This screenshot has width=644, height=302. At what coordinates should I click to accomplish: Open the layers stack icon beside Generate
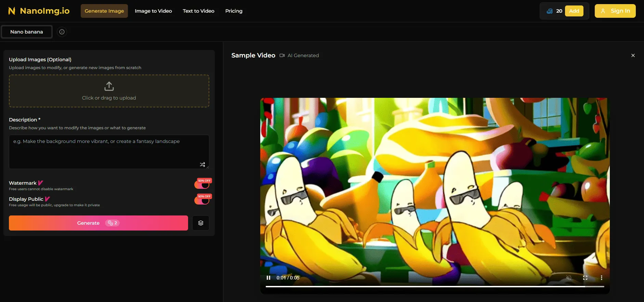pyautogui.click(x=201, y=223)
